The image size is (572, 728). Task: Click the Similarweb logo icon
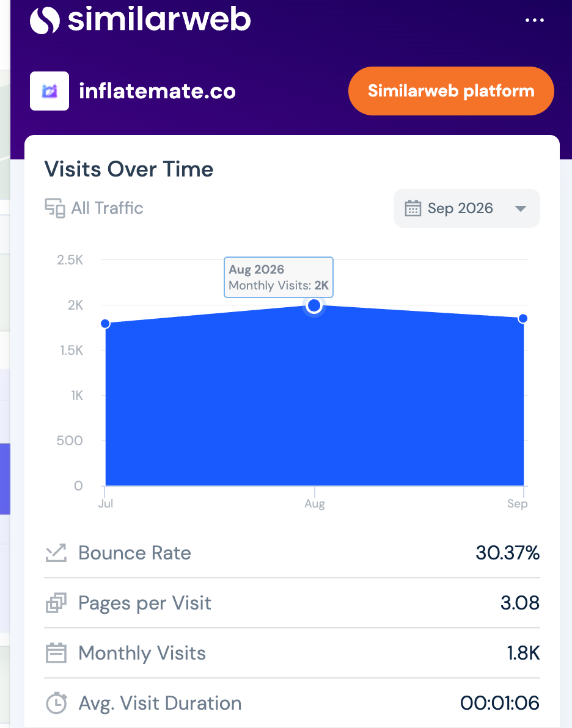pyautogui.click(x=45, y=20)
